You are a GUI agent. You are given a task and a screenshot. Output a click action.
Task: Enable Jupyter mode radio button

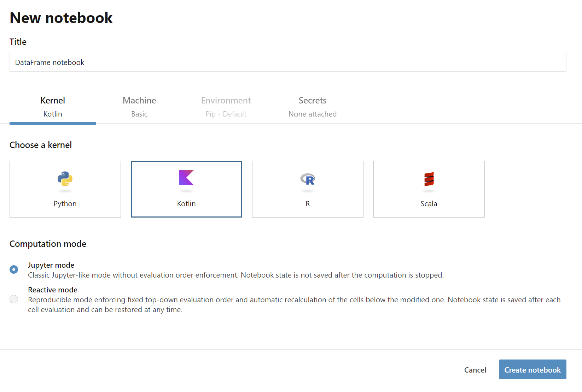[14, 269]
